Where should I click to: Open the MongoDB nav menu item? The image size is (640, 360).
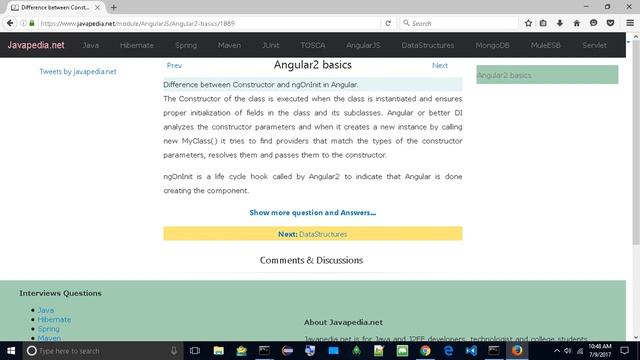(x=492, y=45)
